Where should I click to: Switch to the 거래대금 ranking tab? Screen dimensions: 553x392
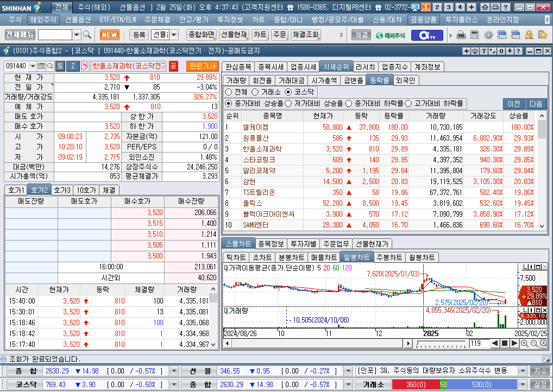coord(291,80)
